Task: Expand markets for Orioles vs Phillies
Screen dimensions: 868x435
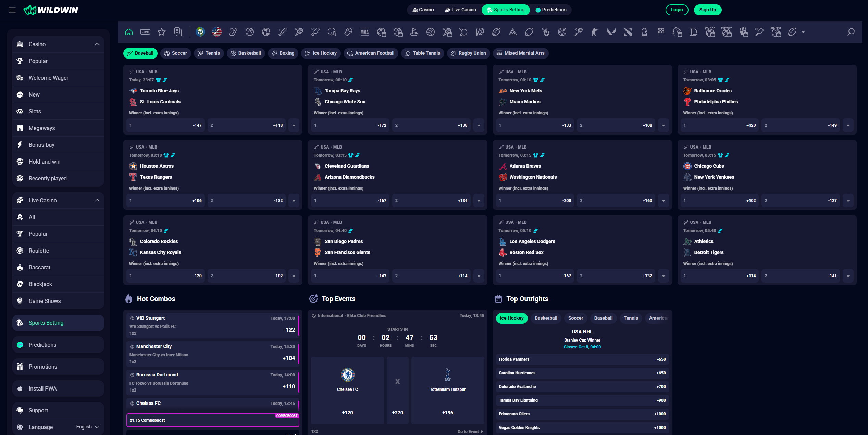Action: [848, 125]
